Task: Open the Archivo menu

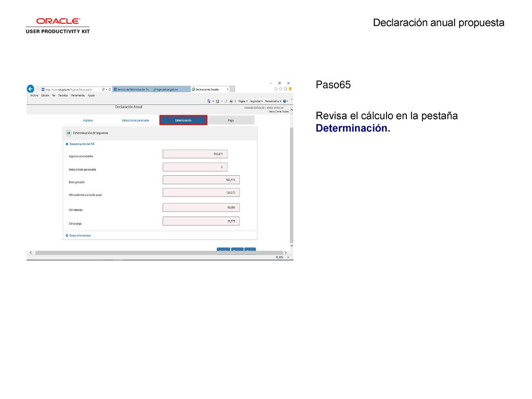Action: coord(34,96)
